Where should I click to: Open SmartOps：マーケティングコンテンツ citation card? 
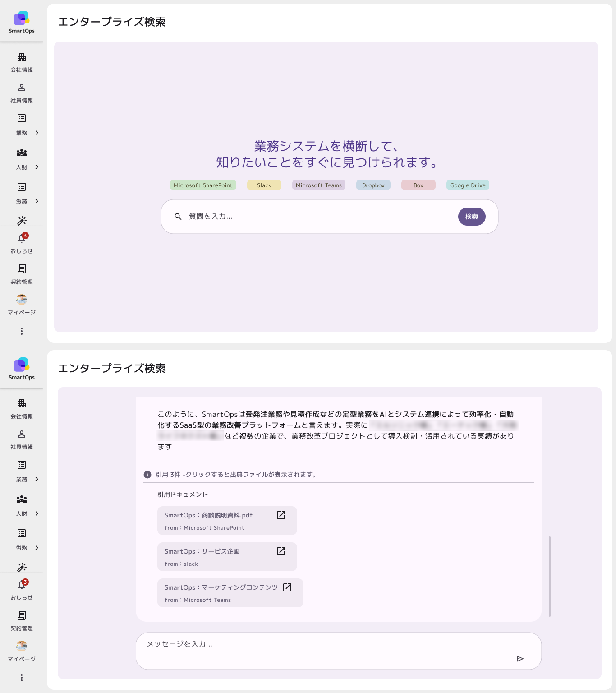pos(230,593)
